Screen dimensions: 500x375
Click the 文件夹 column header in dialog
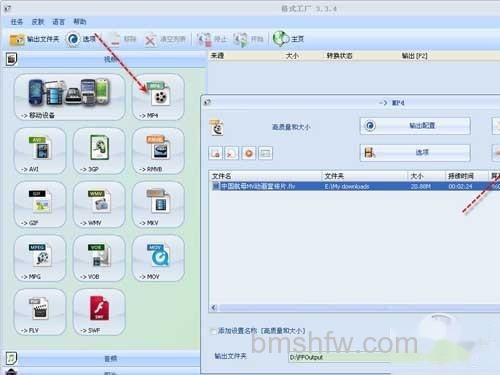coord(365,176)
